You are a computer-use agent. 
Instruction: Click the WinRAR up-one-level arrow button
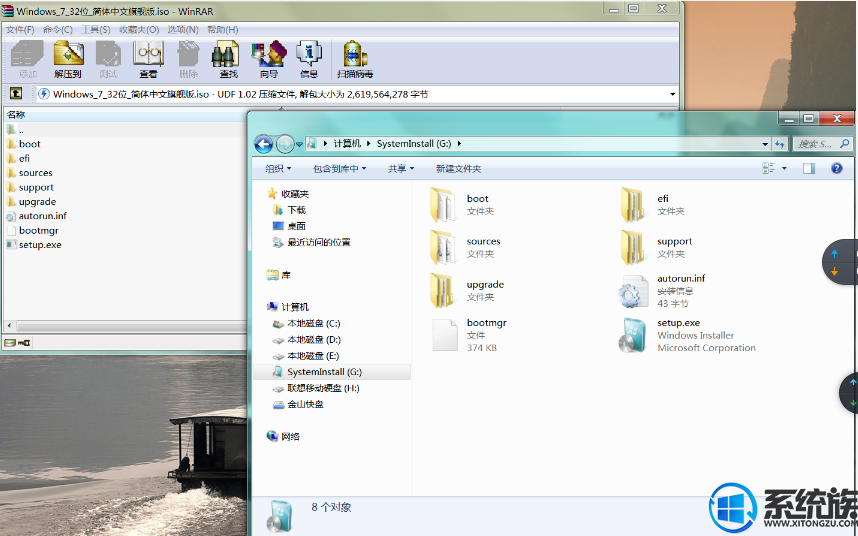point(16,94)
